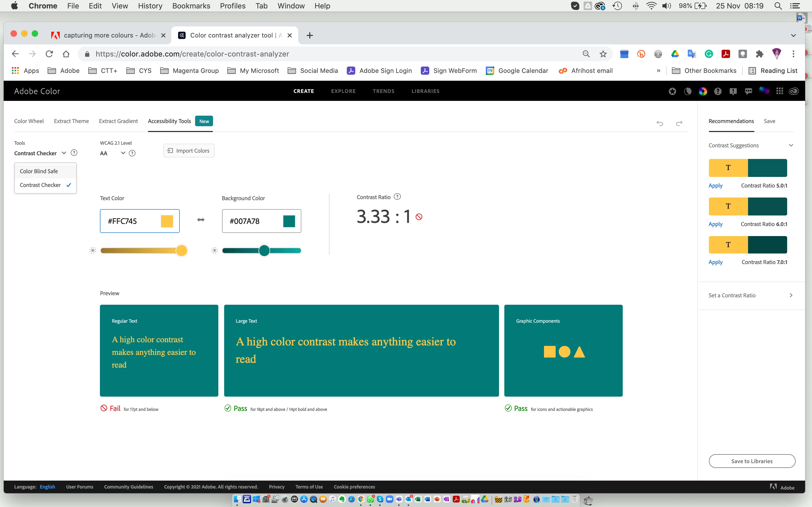Apply the 7.0:1 contrast suggestion

pyautogui.click(x=715, y=262)
